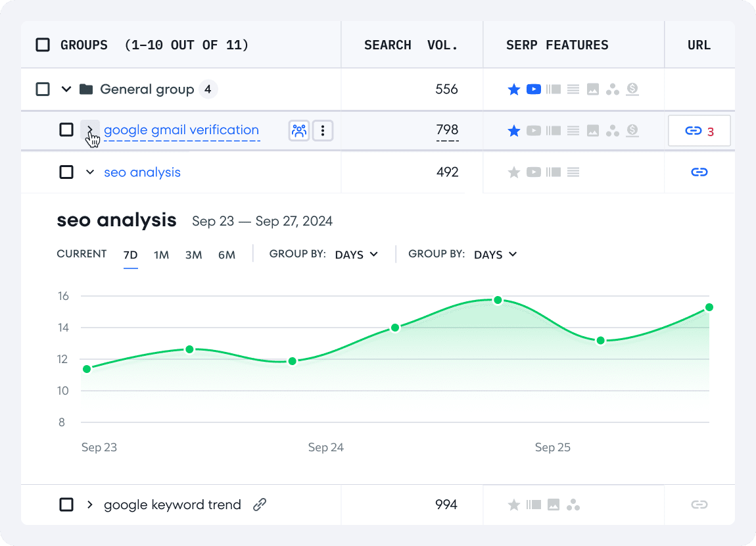Check the seo analysis row checkbox
Screen dimensions: 756x546
[66, 172]
